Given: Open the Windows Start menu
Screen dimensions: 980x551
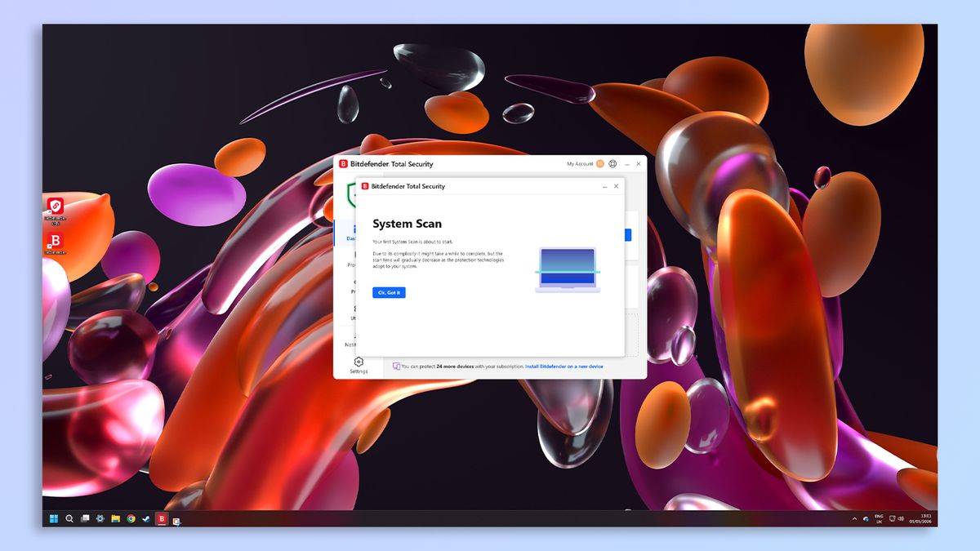Looking at the screenshot, I should click(54, 518).
